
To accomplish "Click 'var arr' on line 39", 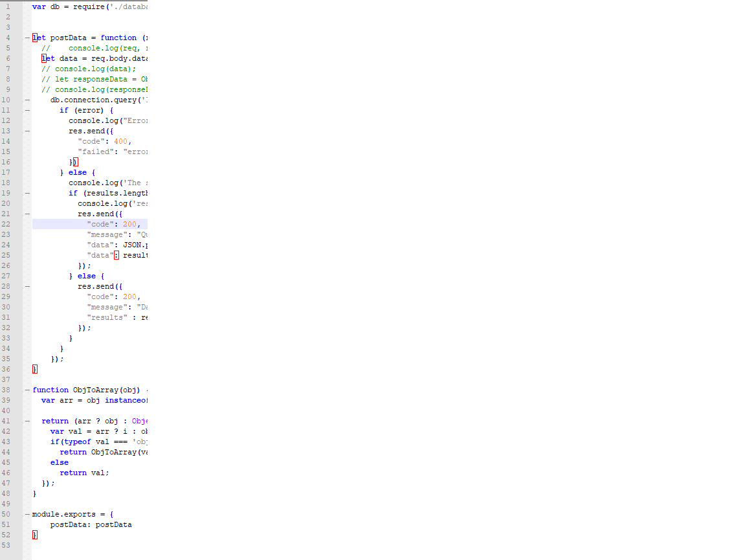I will tap(57, 400).
